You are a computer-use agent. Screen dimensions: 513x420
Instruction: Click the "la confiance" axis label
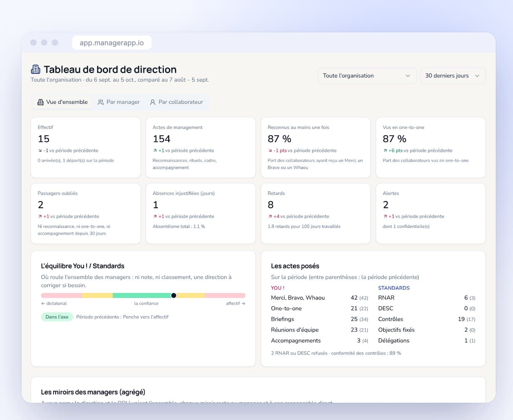pos(146,304)
